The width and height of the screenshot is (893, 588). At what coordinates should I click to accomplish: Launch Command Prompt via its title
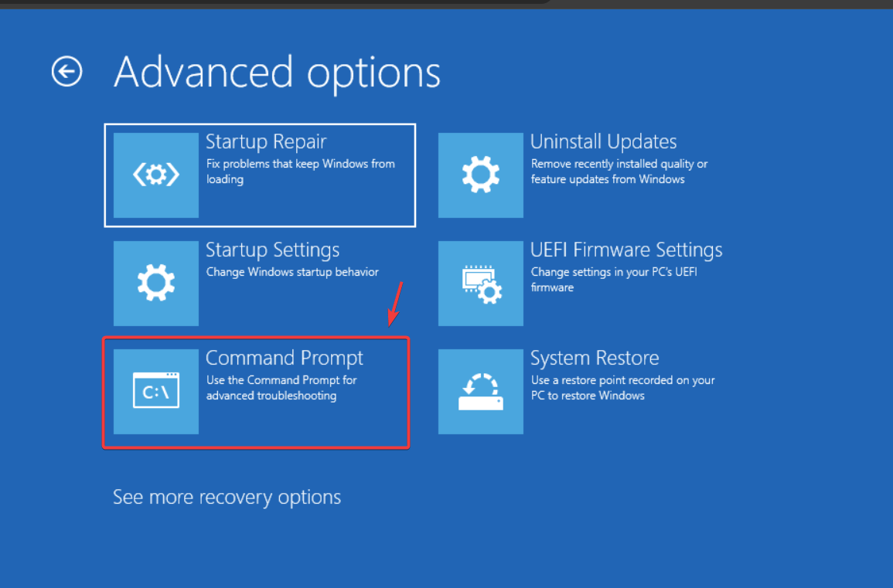tap(285, 358)
